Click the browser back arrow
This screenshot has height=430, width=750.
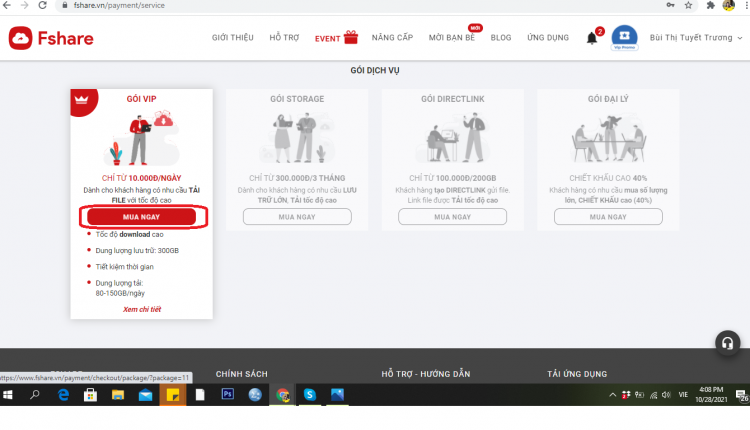(7, 5)
